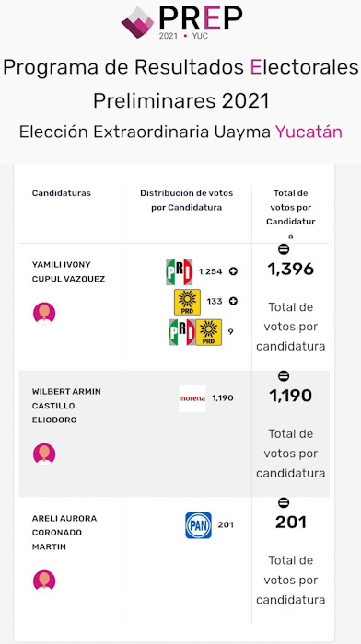Click the morena party logo
This screenshot has height=644, width=361.
(x=192, y=398)
